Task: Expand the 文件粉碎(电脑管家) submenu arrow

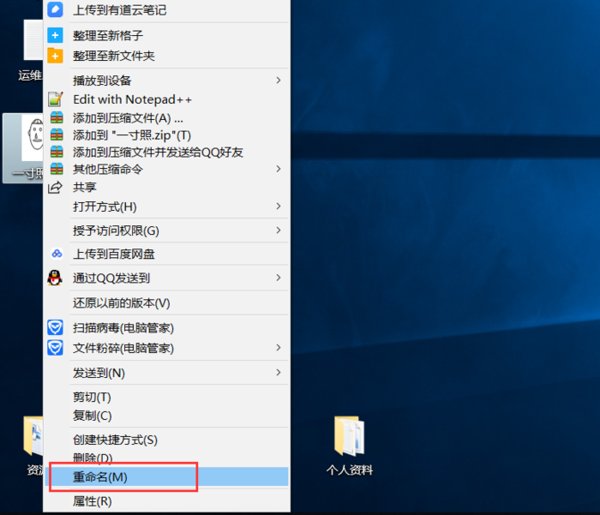Action: tap(279, 348)
